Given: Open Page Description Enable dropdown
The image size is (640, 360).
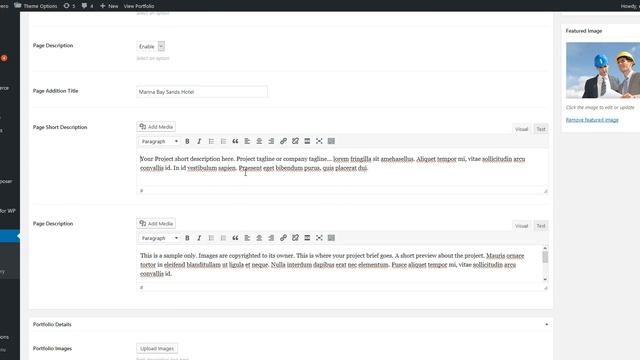Looking at the screenshot, I should point(151,47).
